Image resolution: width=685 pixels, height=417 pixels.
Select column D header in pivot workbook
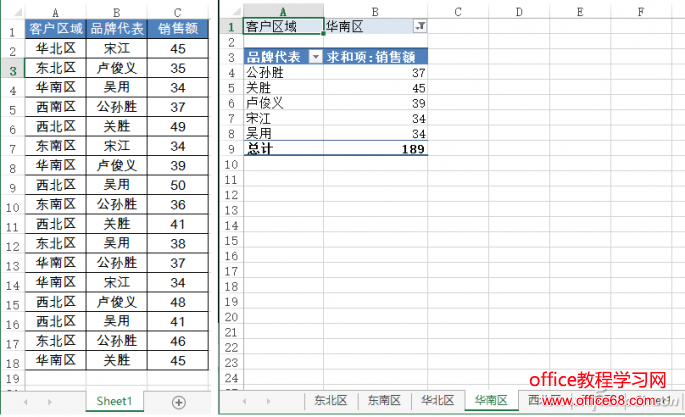tap(519, 12)
